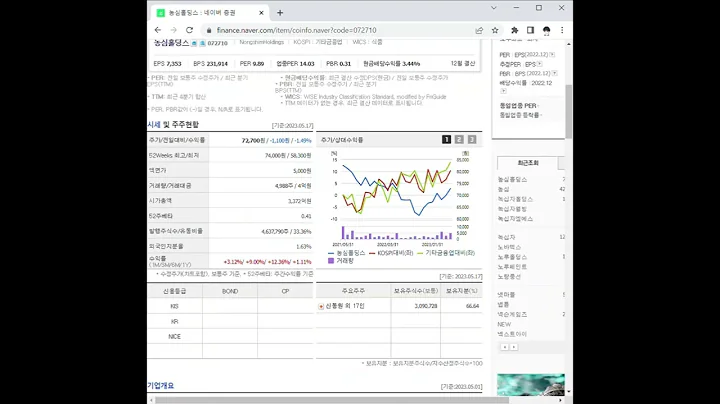Click the 거래량 purple legend swatch
Viewport: 720px width, 404px height.
(331, 261)
